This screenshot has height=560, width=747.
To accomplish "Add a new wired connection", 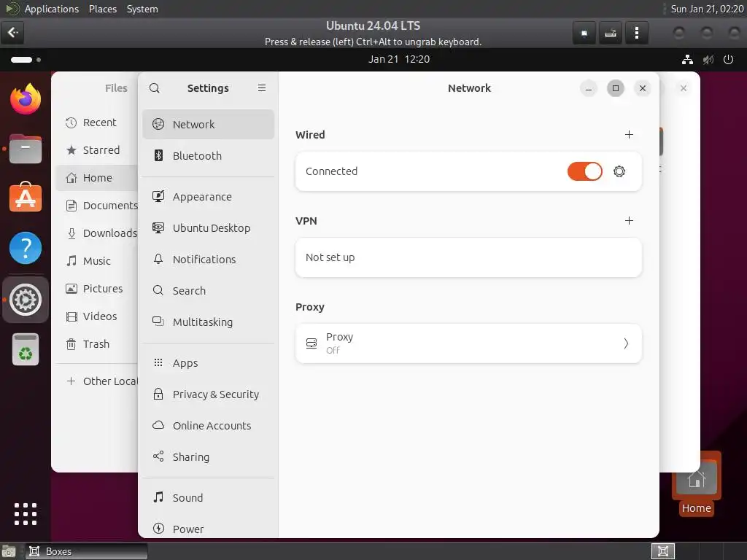I will (x=629, y=135).
